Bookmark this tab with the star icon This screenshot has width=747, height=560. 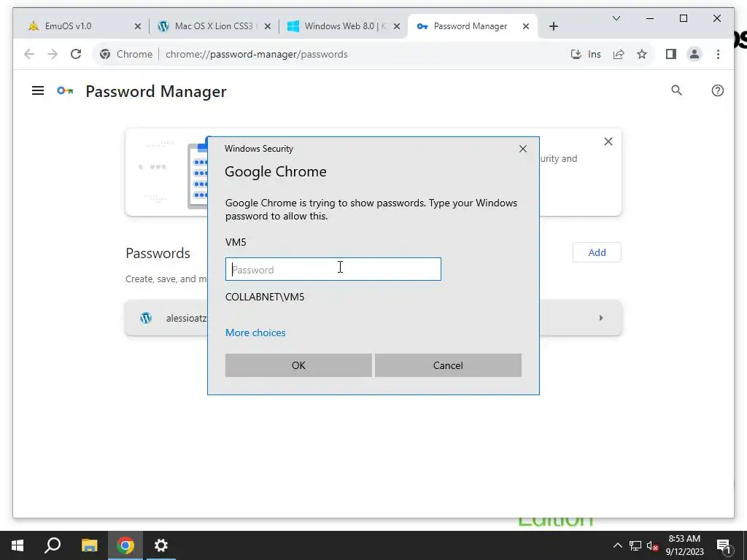tap(642, 54)
